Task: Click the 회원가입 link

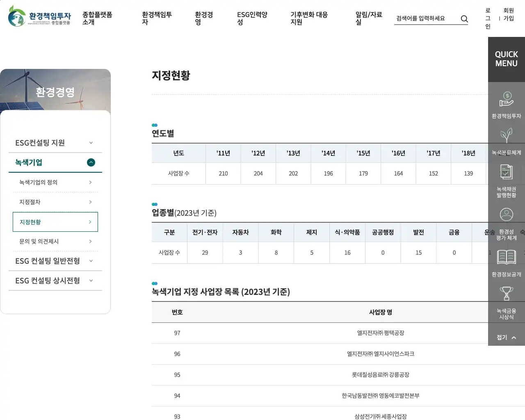Action: pyautogui.click(x=509, y=14)
